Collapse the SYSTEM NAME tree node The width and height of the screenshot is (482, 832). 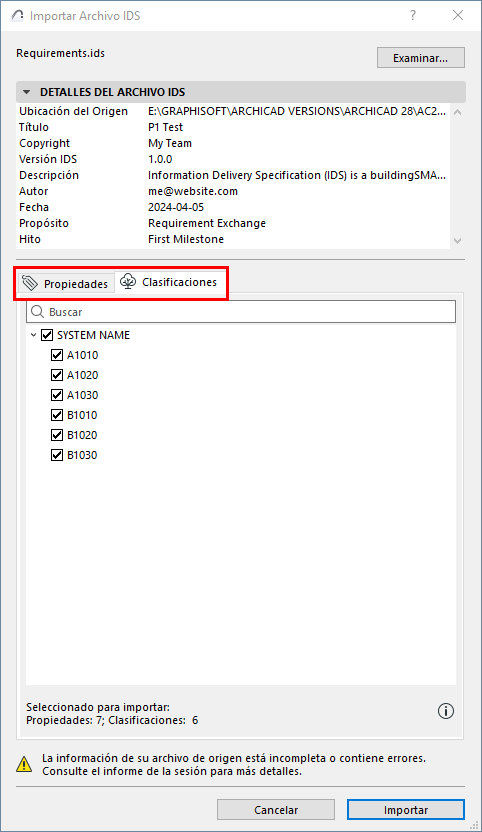[x=33, y=335]
